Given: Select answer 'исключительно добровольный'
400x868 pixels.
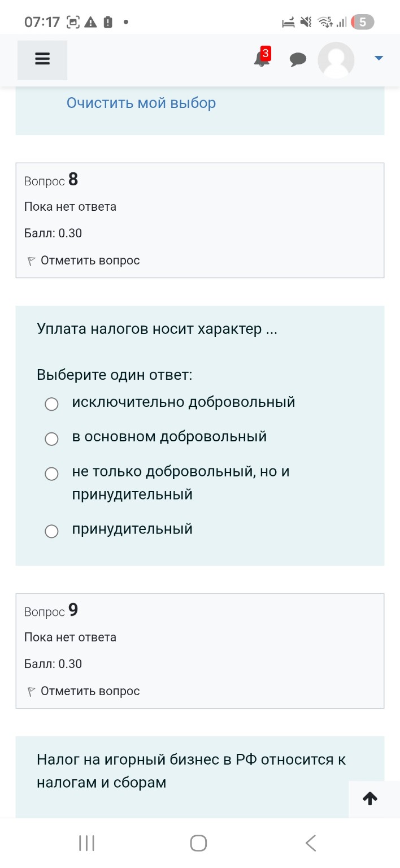Looking at the screenshot, I should [52, 404].
